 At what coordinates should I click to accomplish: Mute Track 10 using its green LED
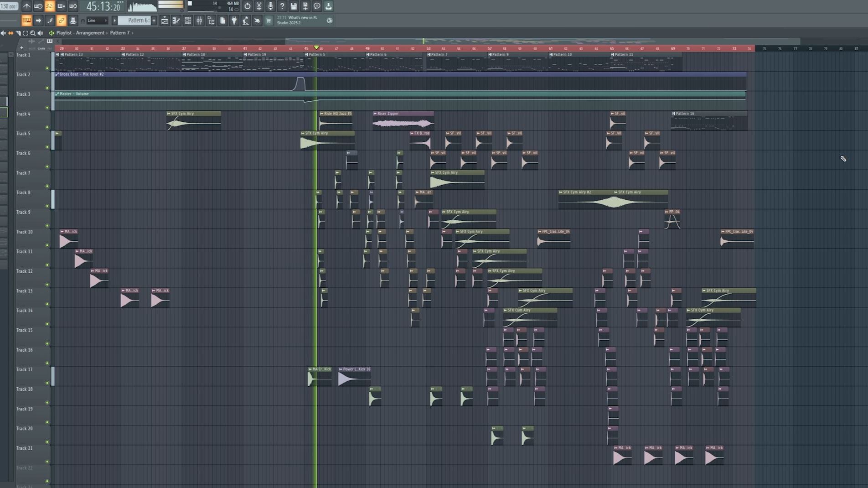pyautogui.click(x=47, y=245)
